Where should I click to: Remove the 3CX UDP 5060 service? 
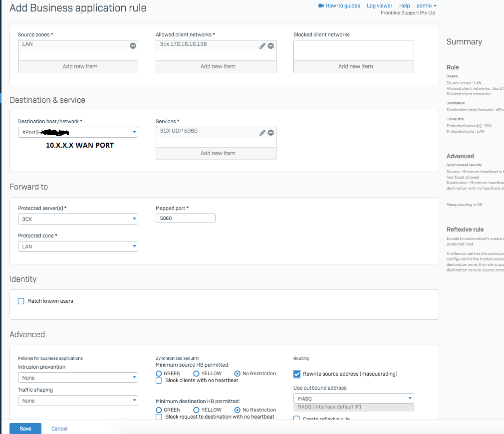pos(271,133)
